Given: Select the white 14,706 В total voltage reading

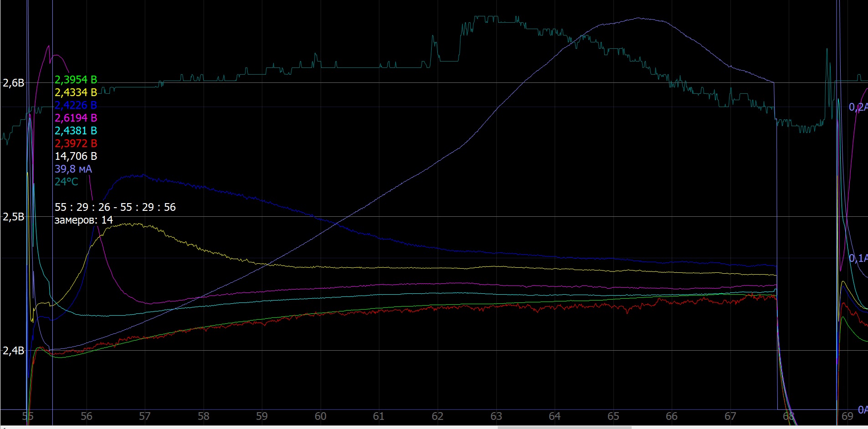Looking at the screenshot, I should (76, 156).
